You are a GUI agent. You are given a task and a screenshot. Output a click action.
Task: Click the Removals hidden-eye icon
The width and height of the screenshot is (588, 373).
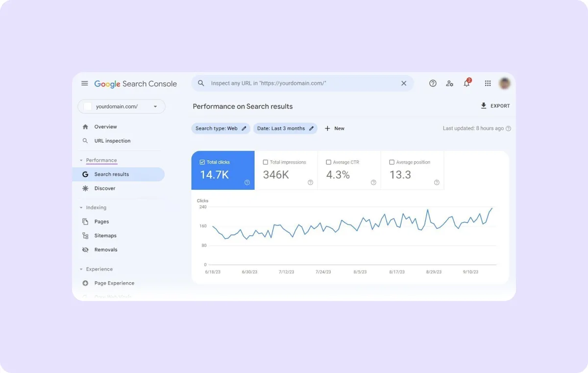point(85,249)
